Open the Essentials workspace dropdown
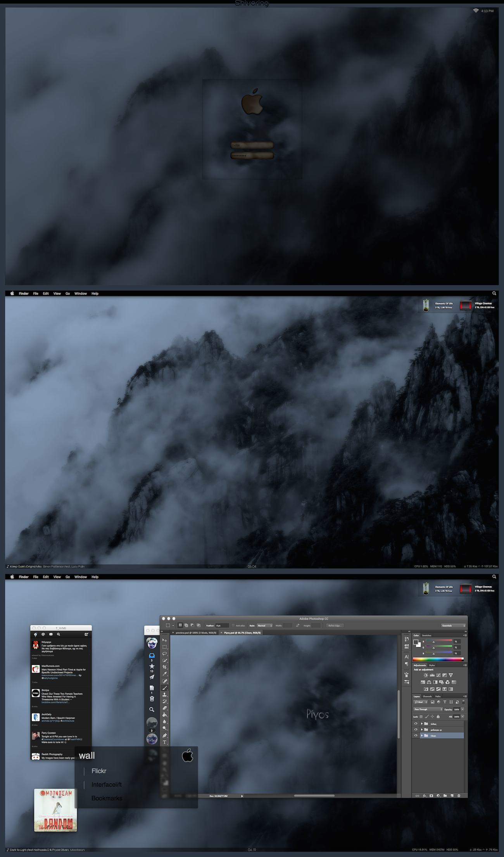Screen dimensions: 504x857 (x=454, y=625)
